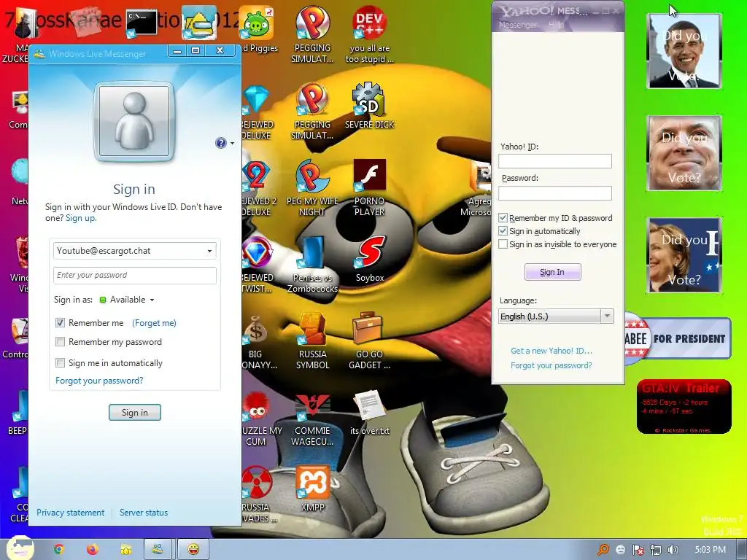747x560 pixels.
Task: Uncheck the 'Remember me' checkbox
Action: 60,323
